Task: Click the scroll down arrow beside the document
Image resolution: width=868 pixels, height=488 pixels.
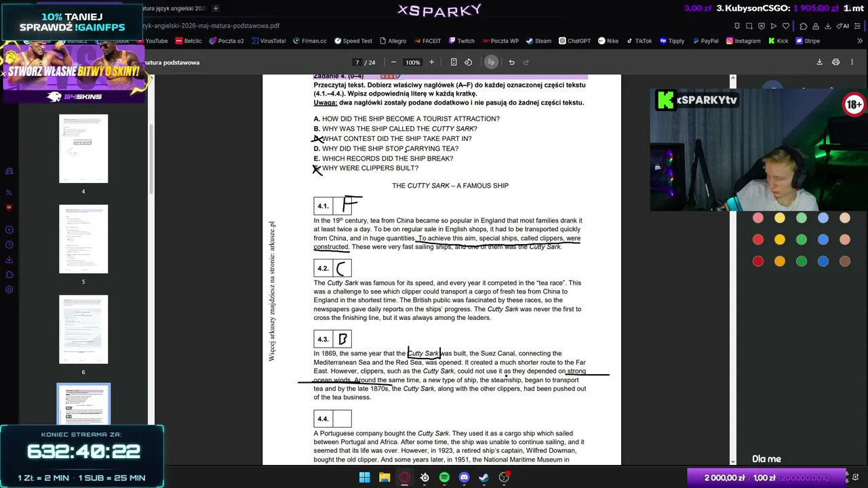Action: [732, 461]
